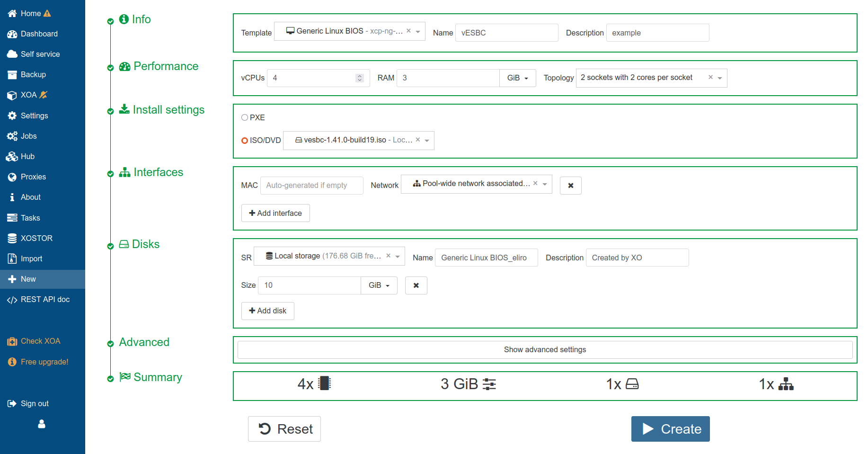Viewport: 868px width, 454px height.
Task: Click the user profile icon in sidebar
Action: tap(42, 424)
